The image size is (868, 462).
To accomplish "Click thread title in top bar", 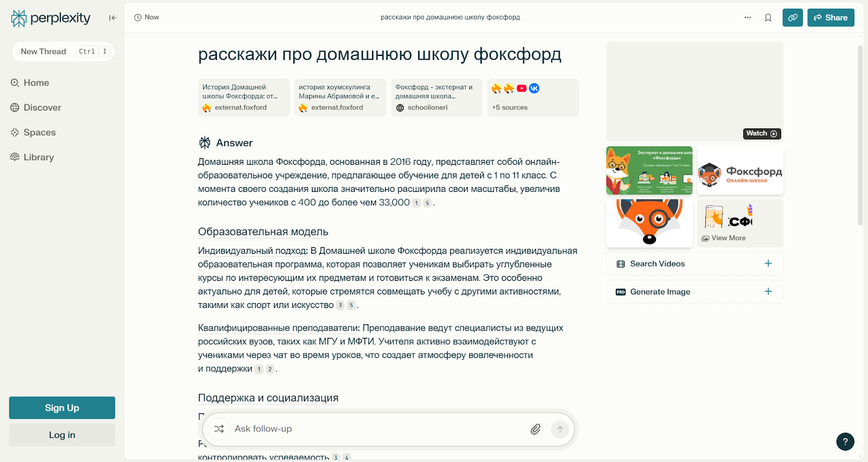I will pos(450,17).
